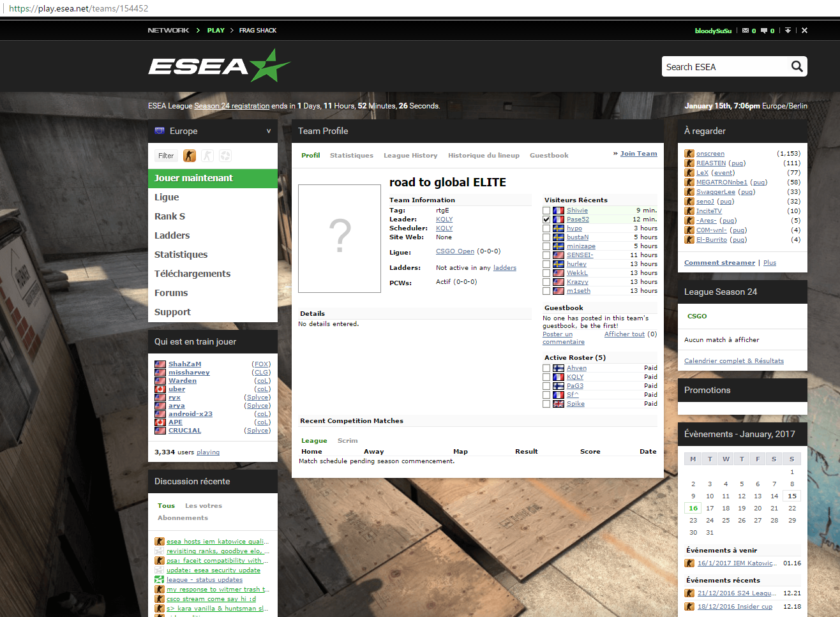Click Afficher tout guestbook link

pos(624,334)
